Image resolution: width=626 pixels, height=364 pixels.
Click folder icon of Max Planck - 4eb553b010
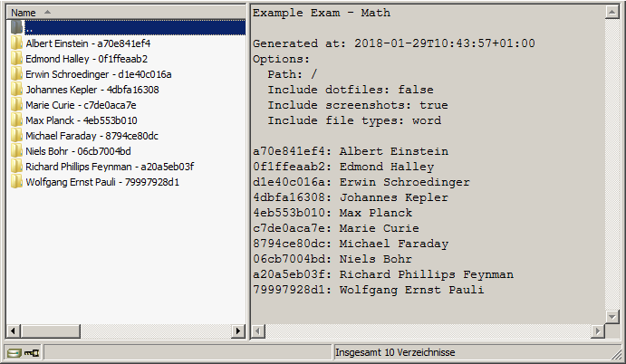(x=16, y=120)
